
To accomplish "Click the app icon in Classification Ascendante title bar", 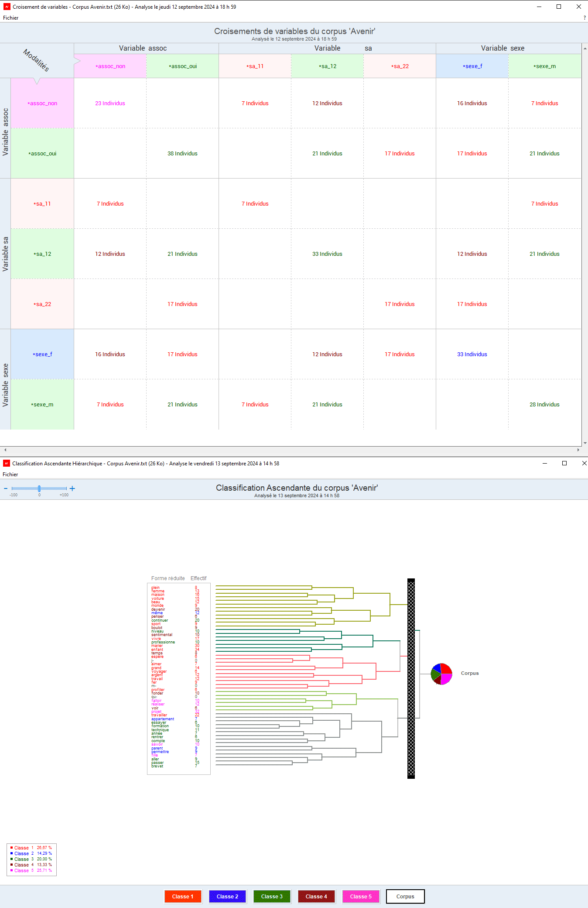I will pos(6,463).
